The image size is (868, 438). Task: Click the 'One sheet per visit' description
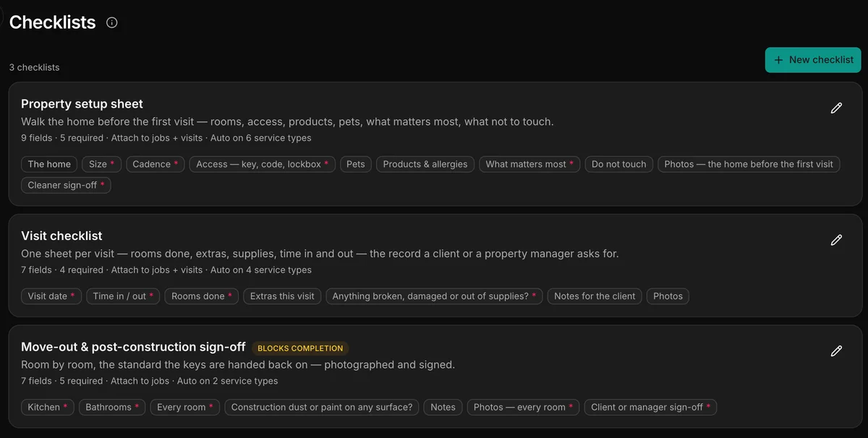[x=320, y=254]
